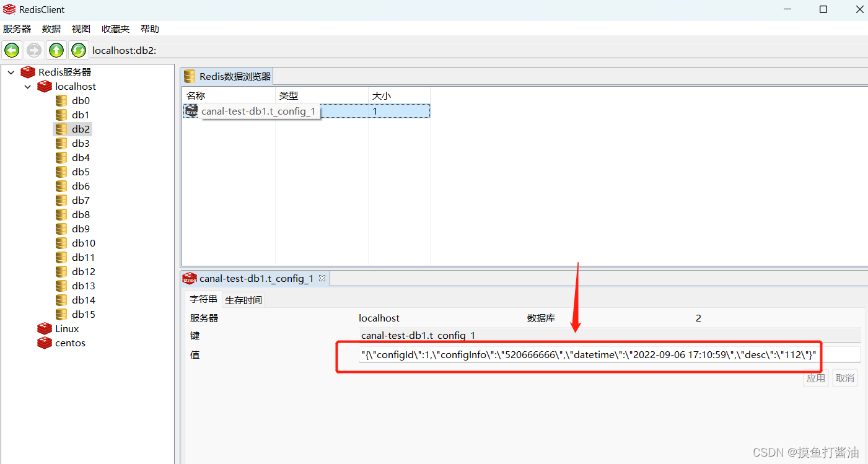Open the 服务器 menu
Viewport: 868px width, 464px height.
(17, 29)
